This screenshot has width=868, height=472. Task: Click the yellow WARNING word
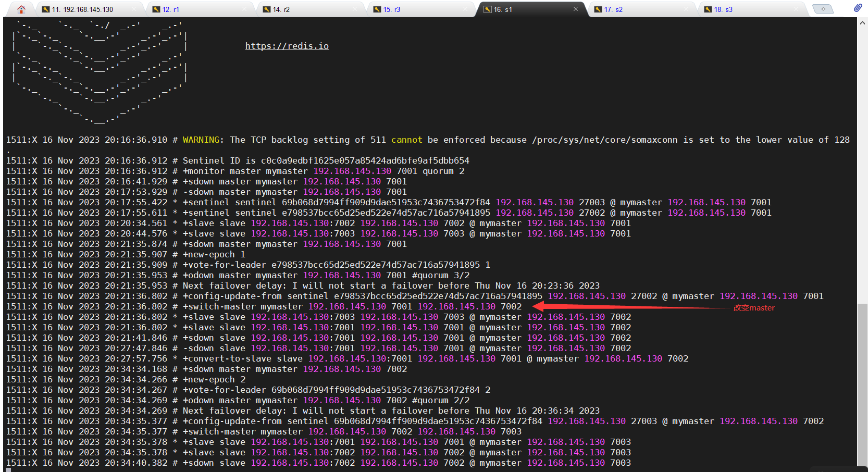coord(201,140)
